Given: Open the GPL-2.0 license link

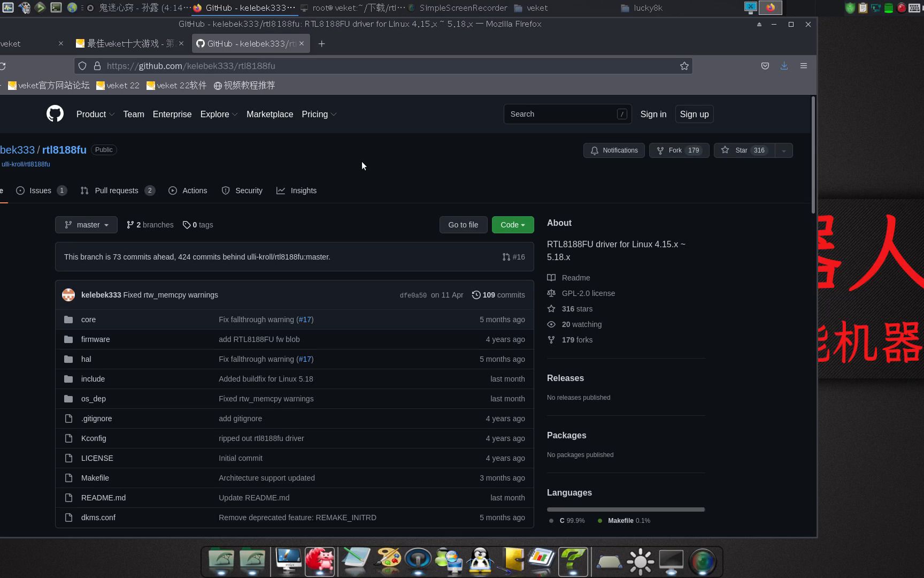Looking at the screenshot, I should (581, 293).
